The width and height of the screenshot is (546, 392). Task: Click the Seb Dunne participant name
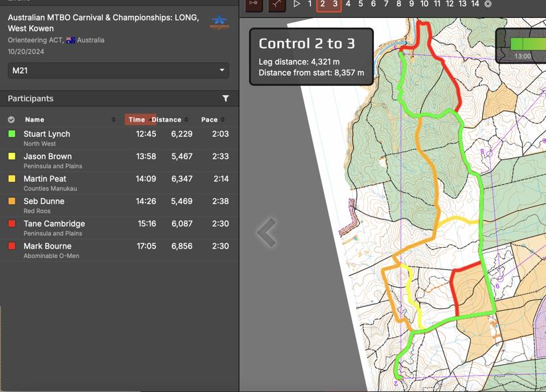[x=44, y=201]
